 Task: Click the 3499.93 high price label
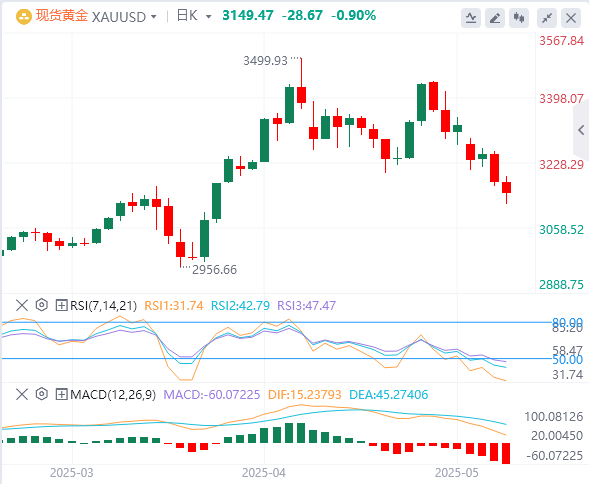(265, 60)
